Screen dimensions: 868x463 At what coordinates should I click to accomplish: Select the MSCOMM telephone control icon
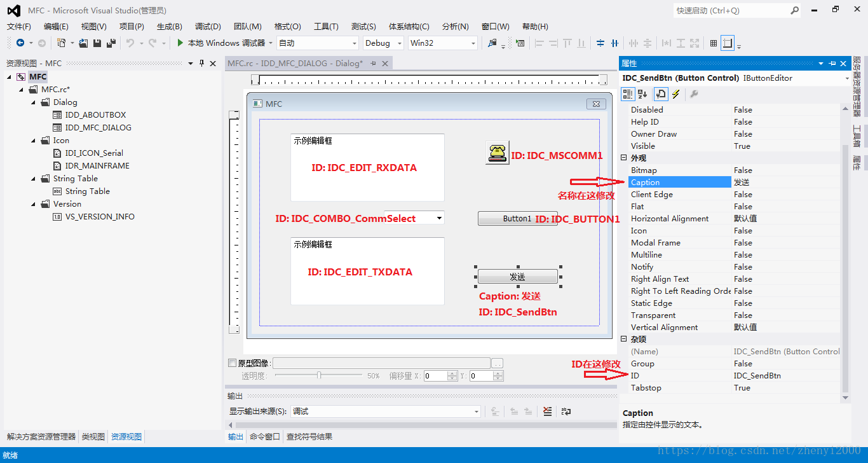click(498, 153)
